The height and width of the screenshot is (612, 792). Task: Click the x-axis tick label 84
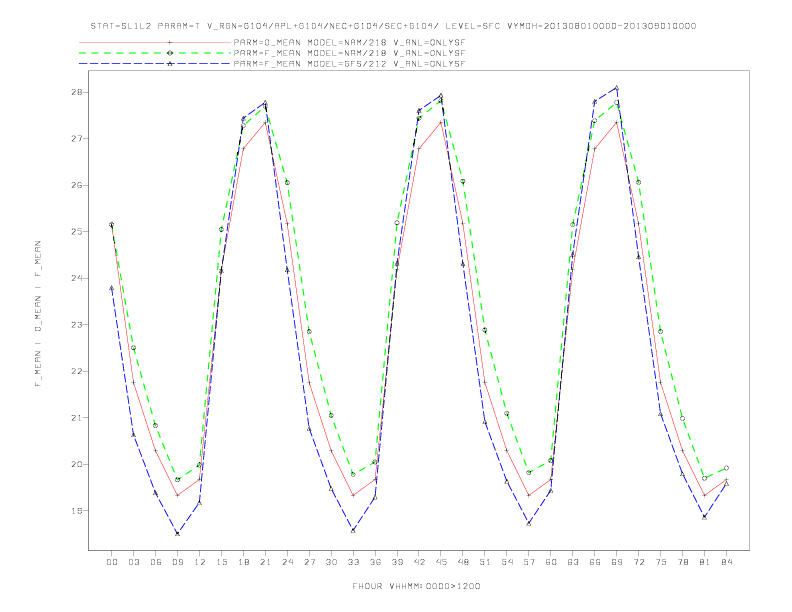click(727, 562)
